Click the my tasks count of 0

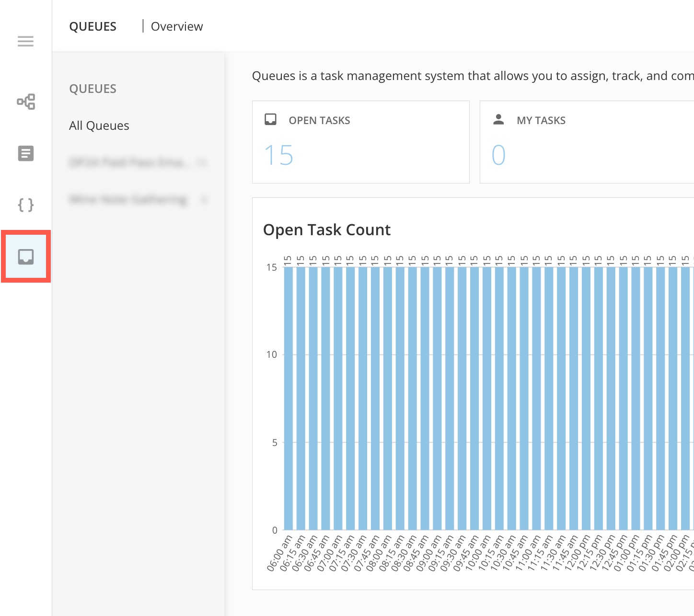click(x=498, y=155)
